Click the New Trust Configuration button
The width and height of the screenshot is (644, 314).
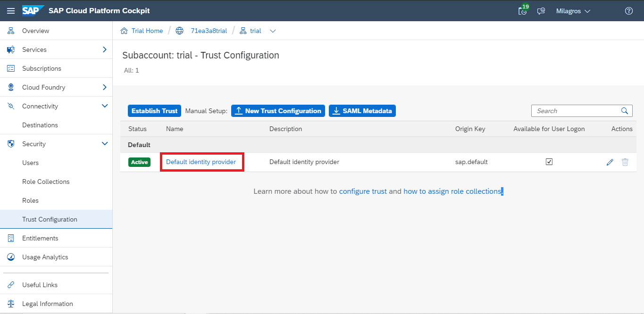coord(278,111)
